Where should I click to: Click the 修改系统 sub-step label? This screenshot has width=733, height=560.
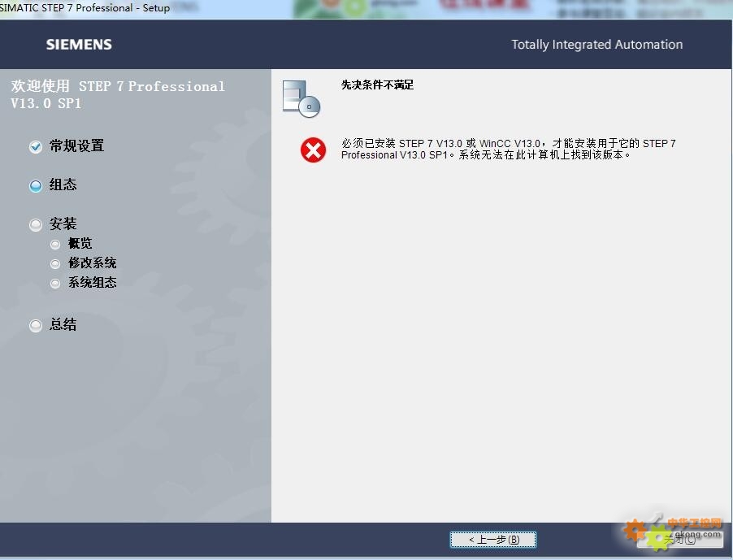pyautogui.click(x=92, y=263)
